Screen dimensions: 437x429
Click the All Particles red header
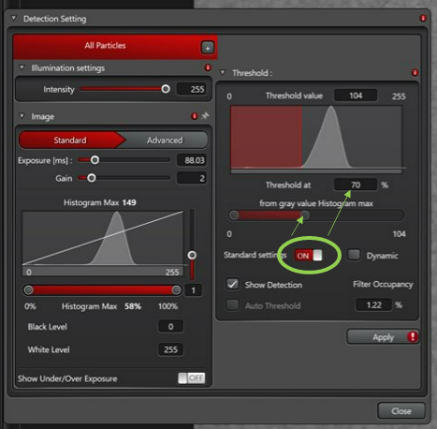(105, 46)
